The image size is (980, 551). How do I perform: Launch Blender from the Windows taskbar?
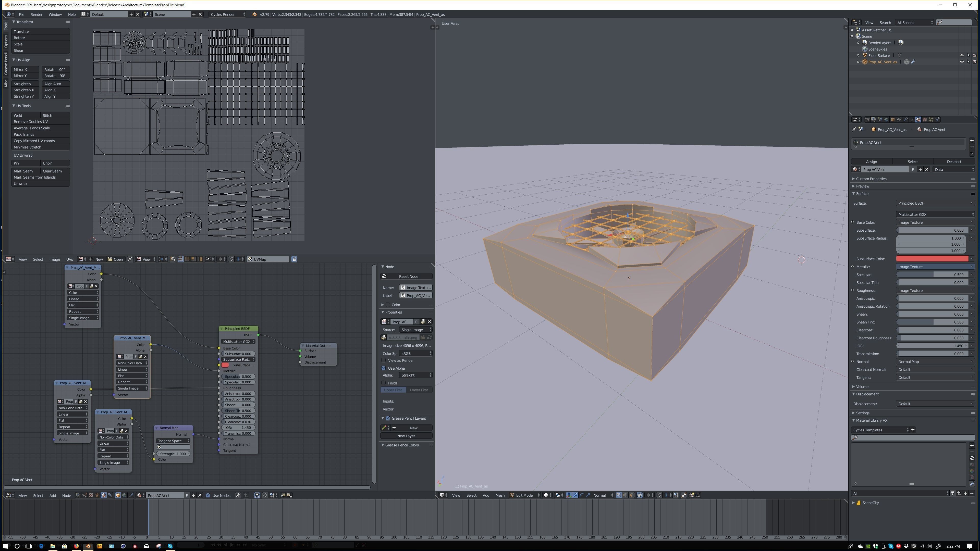(88, 546)
